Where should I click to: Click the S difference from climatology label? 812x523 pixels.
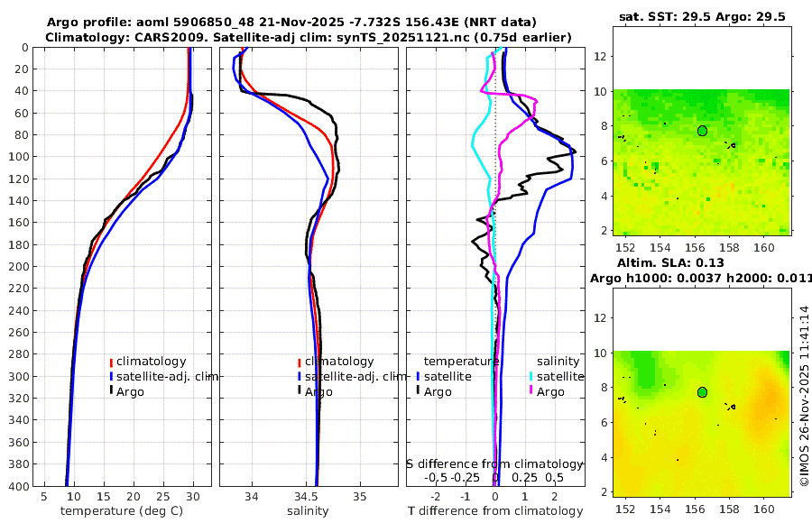coord(494,464)
